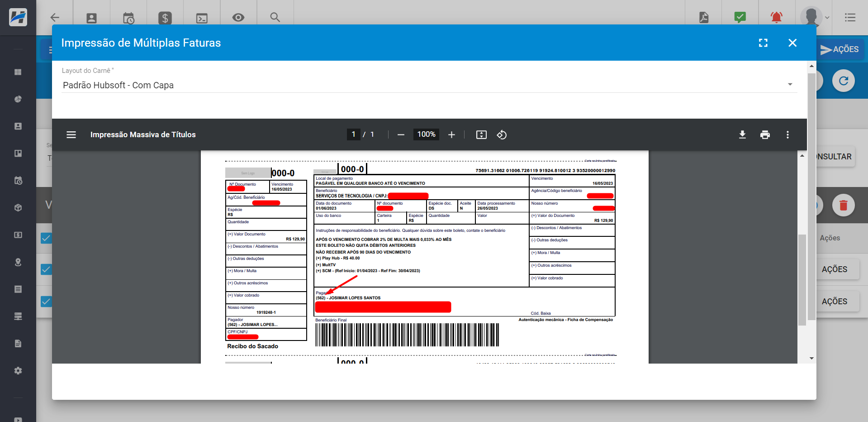Open PDF viewer sidebar hamburger menu
Image resolution: width=868 pixels, height=422 pixels.
71,134
